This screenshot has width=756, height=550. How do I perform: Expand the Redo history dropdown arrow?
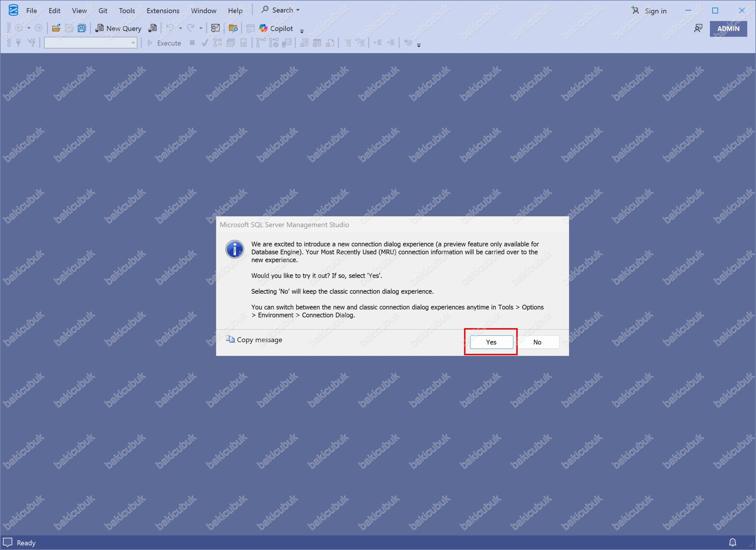click(x=201, y=28)
